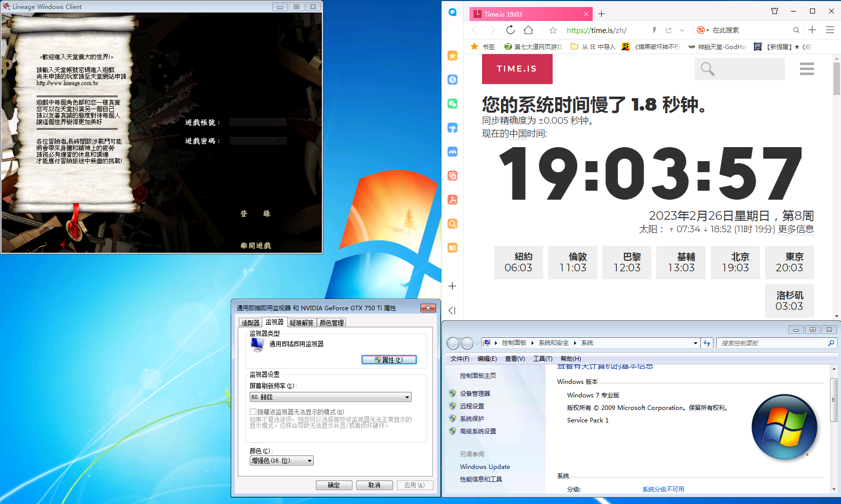Open the favorites star icon in browser sidebar
841x504 pixels.
pos(453,56)
